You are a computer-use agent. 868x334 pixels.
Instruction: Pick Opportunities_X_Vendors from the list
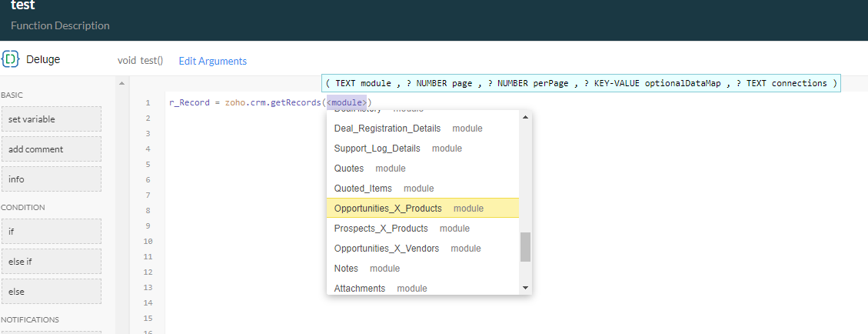tap(387, 249)
